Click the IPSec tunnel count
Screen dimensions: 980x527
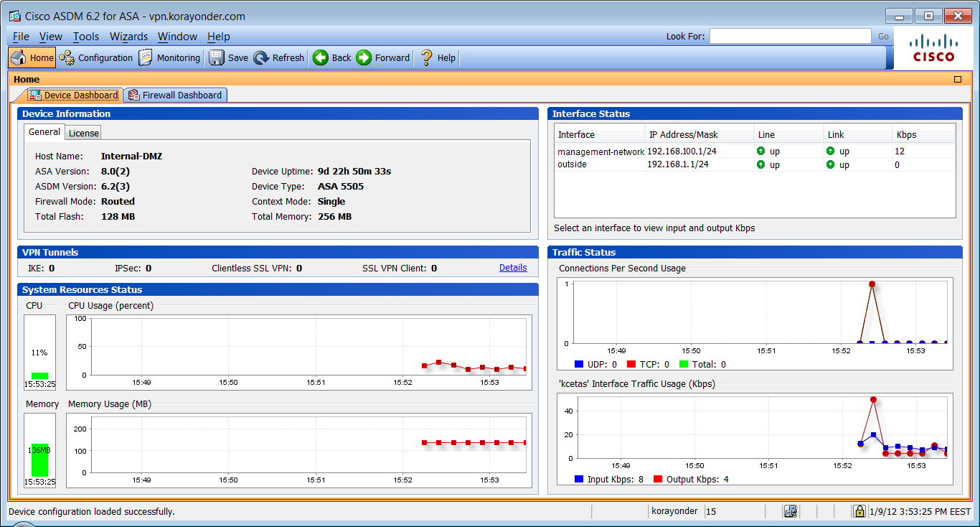(x=149, y=268)
